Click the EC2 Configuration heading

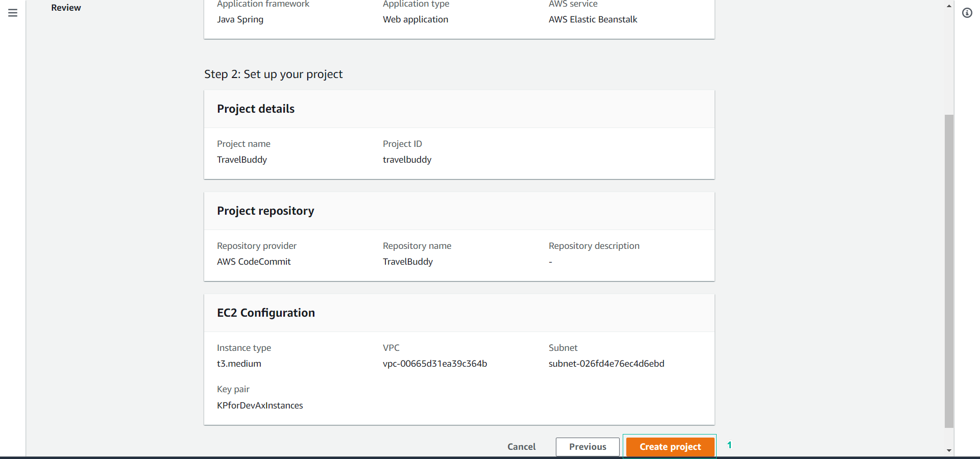(266, 313)
